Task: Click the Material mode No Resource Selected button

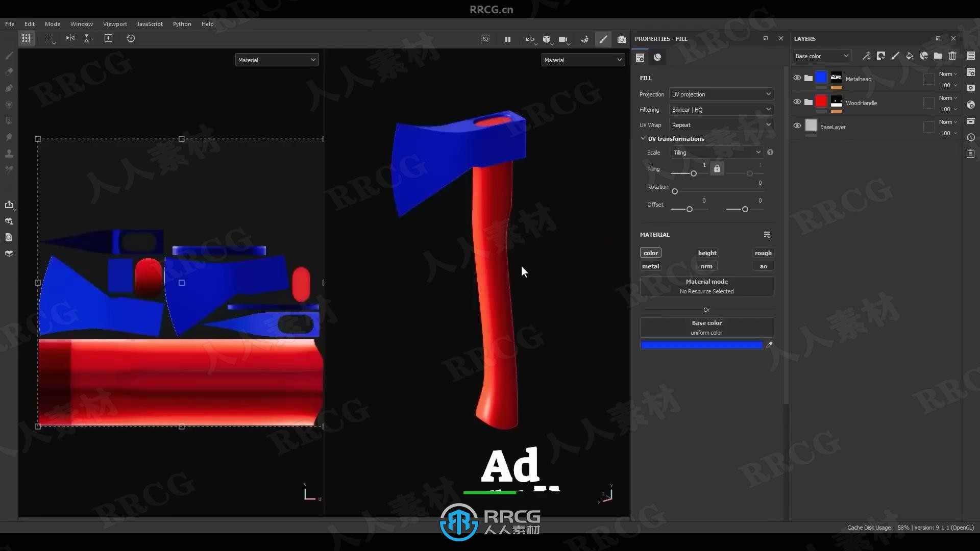Action: point(707,286)
